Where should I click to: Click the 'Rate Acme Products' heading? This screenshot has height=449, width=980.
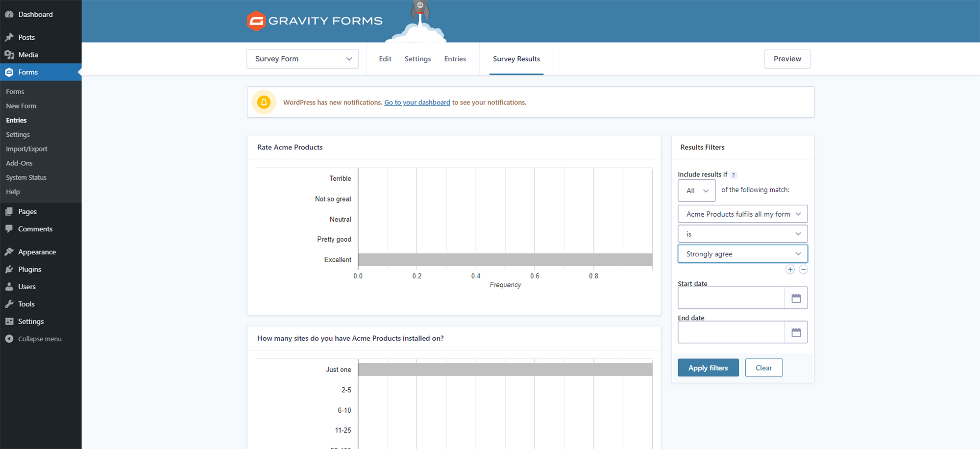pos(290,147)
